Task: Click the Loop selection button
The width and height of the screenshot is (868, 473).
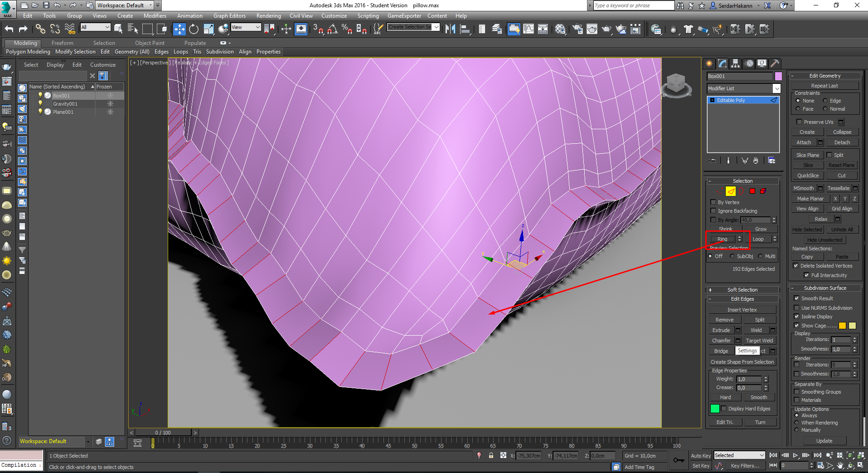Action: (758, 239)
